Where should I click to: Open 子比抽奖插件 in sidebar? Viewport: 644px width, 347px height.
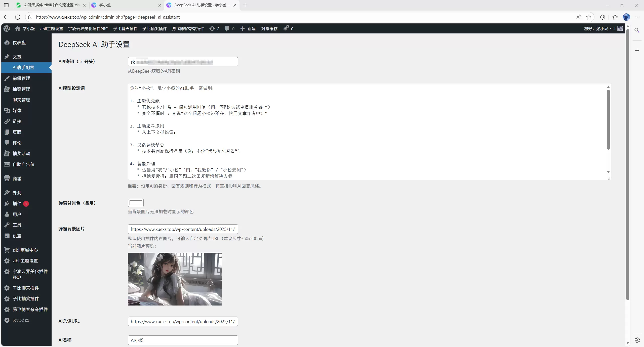point(26,299)
